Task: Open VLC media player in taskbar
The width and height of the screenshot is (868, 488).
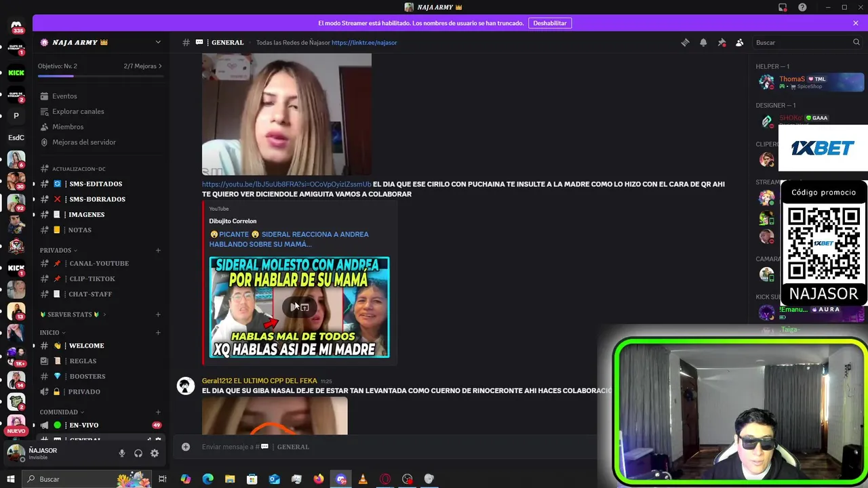Action: tap(363, 479)
